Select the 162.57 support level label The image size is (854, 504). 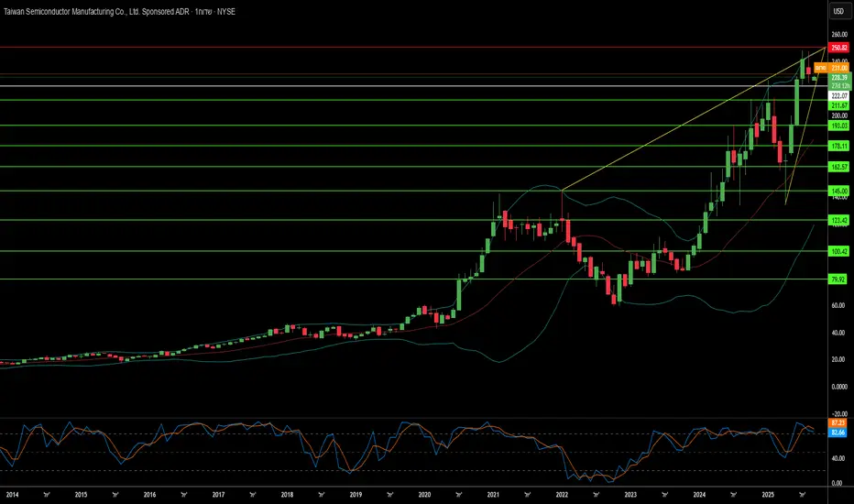838,167
